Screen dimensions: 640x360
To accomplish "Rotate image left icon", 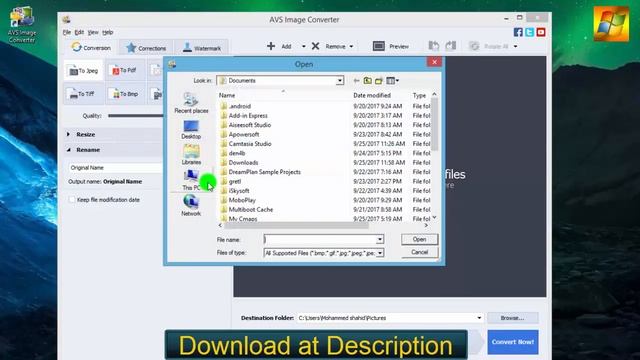I will [434, 46].
